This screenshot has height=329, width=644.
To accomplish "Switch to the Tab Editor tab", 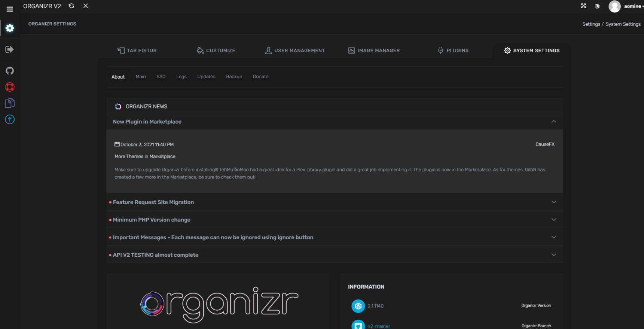I will tap(137, 51).
